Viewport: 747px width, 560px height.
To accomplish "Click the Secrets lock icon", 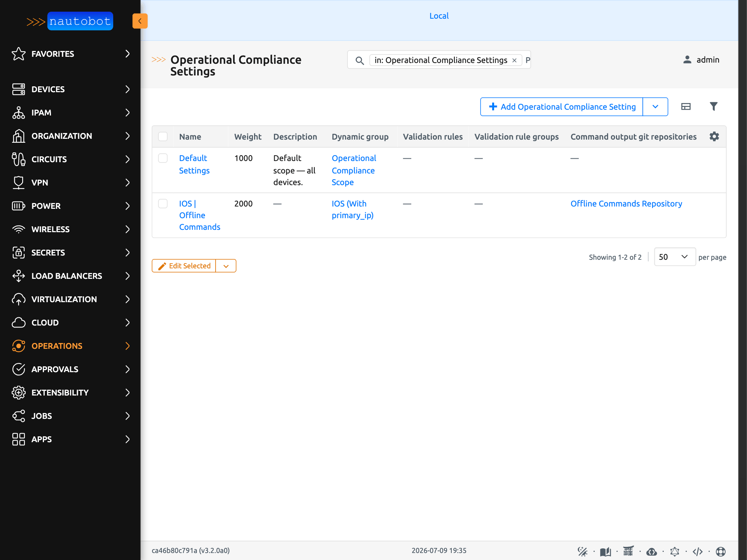I will click(x=19, y=252).
